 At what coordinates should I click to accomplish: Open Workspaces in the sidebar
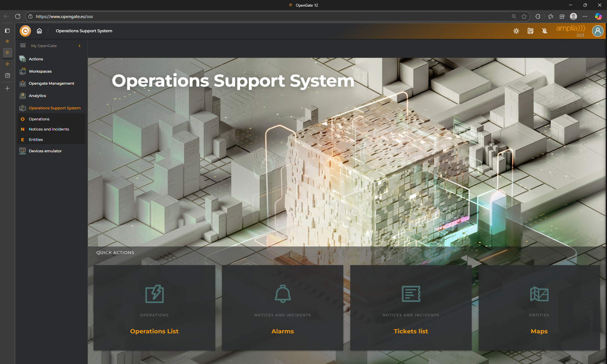click(x=40, y=71)
